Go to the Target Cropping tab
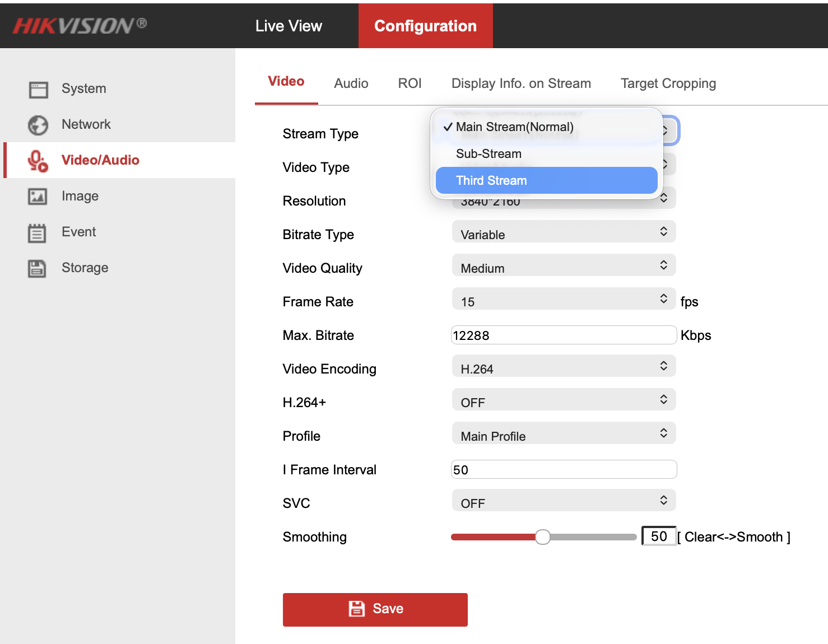Viewport: 828px width, 644px height. coord(668,83)
